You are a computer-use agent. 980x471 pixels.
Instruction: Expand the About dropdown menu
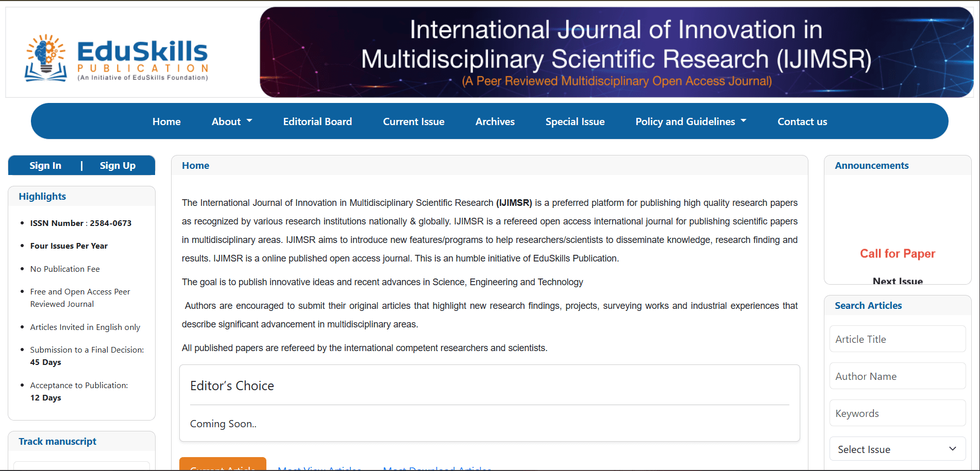[x=232, y=121]
